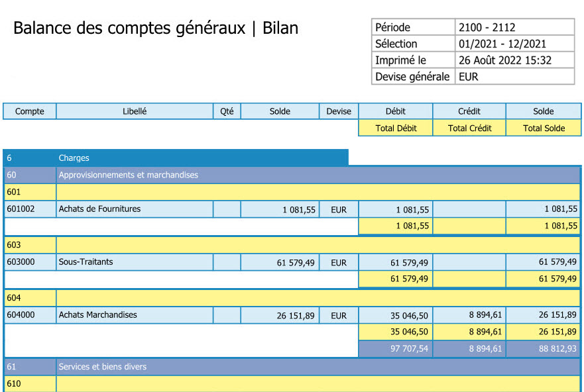The image size is (584, 392).
Task: Select the Total Débit header cell
Action: (x=395, y=128)
